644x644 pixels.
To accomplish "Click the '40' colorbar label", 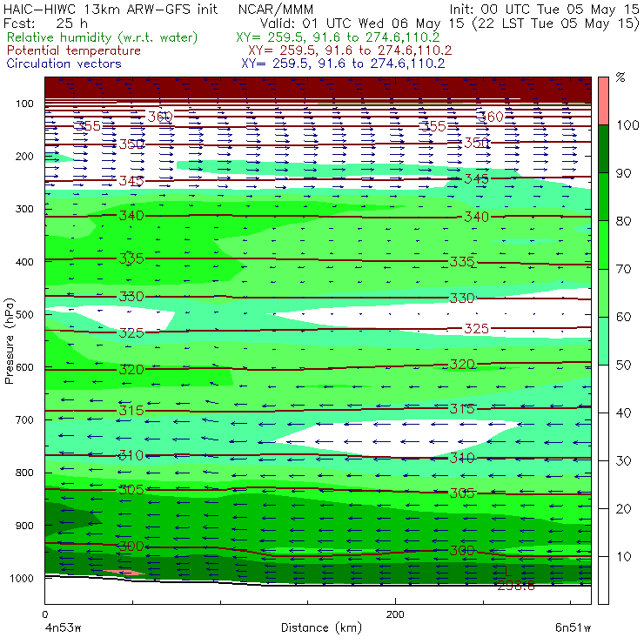I will (623, 413).
